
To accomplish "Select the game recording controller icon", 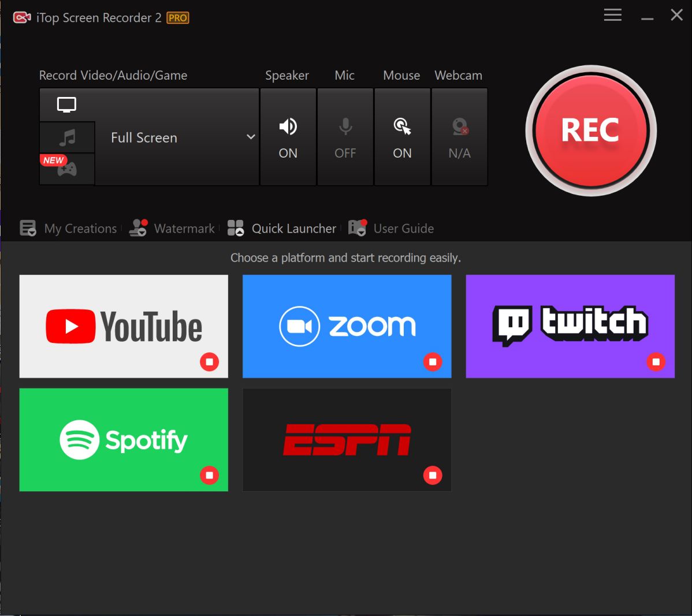I will point(67,169).
